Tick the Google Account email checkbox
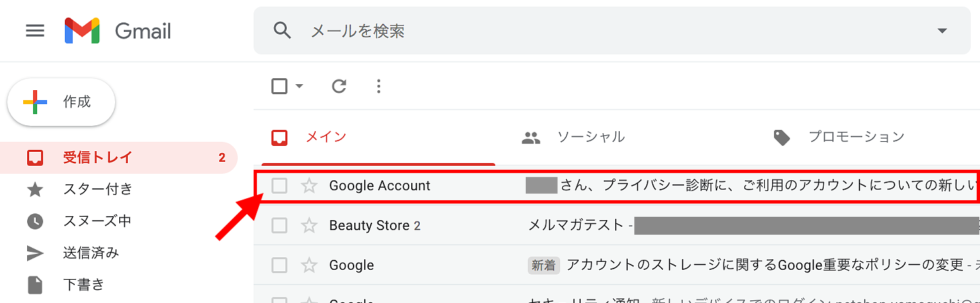The width and height of the screenshot is (980, 303). click(x=279, y=186)
